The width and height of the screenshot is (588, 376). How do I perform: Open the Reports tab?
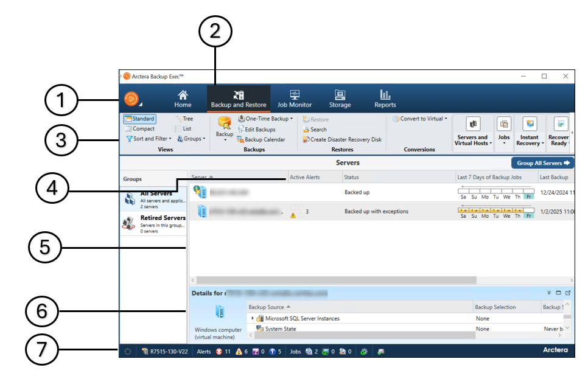(385, 99)
